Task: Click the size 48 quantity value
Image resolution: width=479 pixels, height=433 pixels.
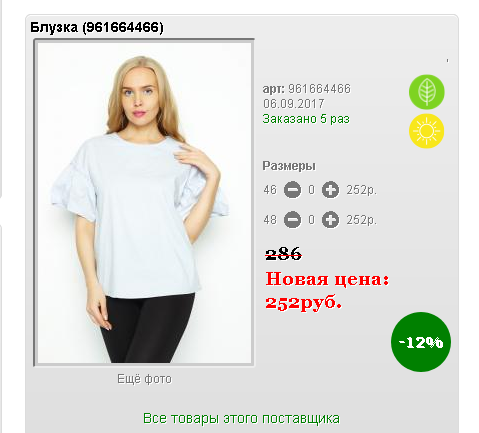Action: coord(311,220)
